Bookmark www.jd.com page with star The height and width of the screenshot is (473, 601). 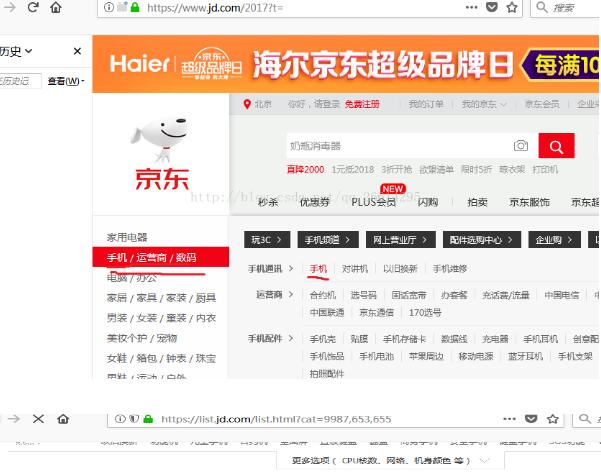[512, 7]
